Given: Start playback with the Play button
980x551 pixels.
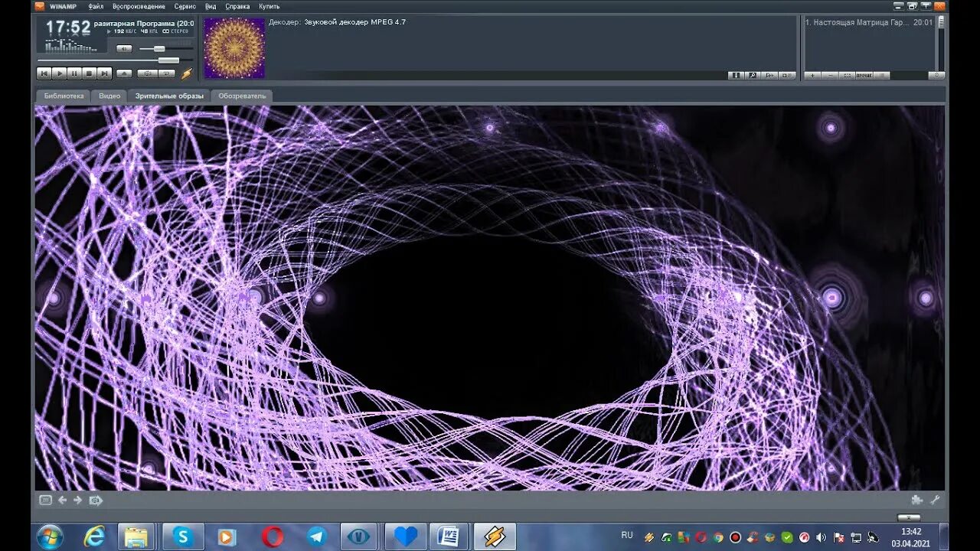Looking at the screenshot, I should click(x=59, y=73).
